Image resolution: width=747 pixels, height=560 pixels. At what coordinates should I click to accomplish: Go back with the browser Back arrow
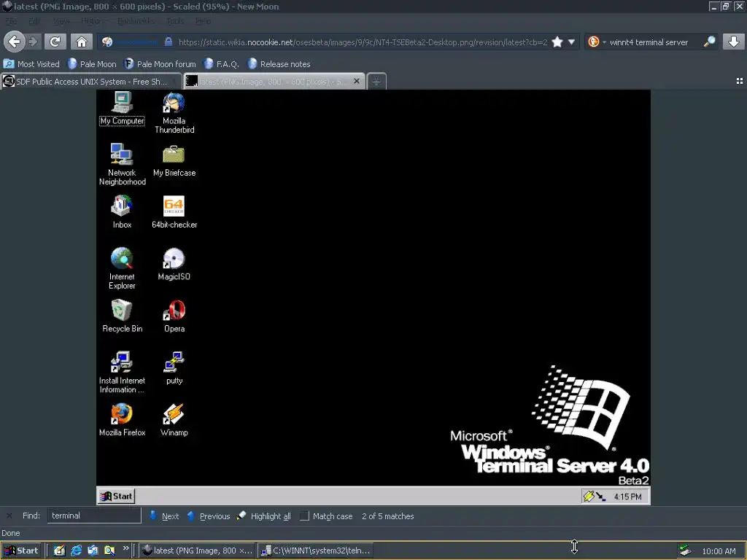(15, 42)
